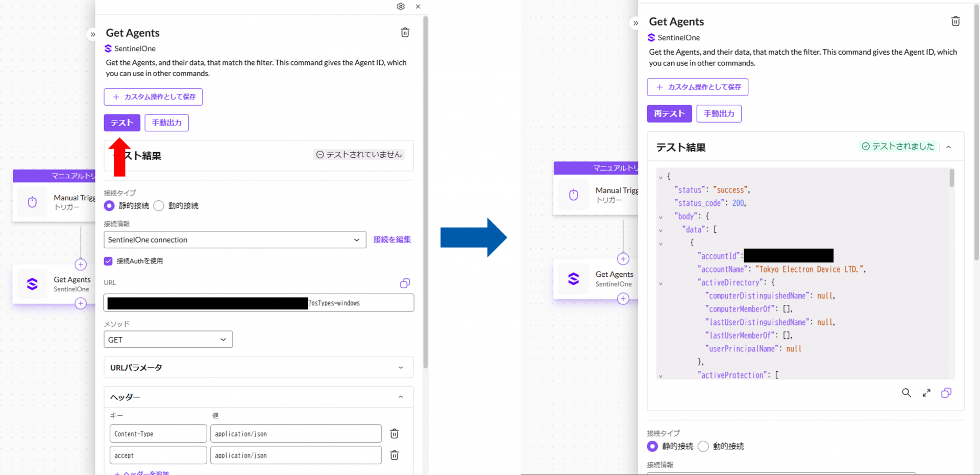Click the settings gear icon in left panel
Screen dimensions: 980x475
tap(401, 7)
